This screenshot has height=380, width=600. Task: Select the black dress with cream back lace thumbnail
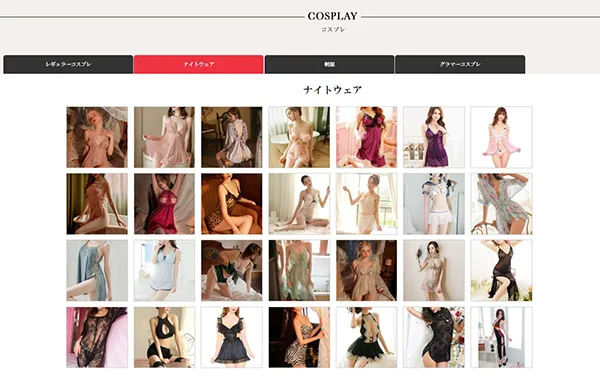point(367,338)
